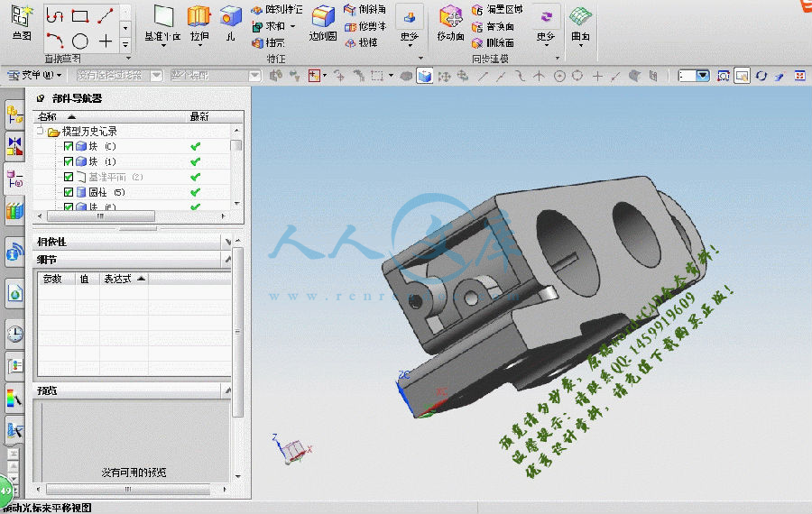Select the Line sketch tool
812x514 pixels.
click(106, 16)
